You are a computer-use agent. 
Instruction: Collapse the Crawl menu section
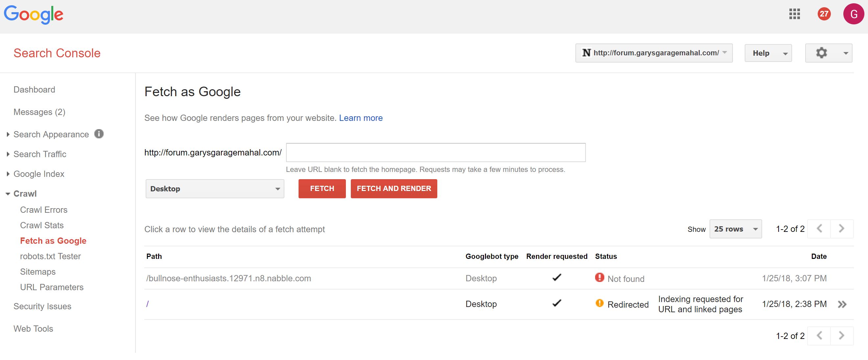click(25, 194)
